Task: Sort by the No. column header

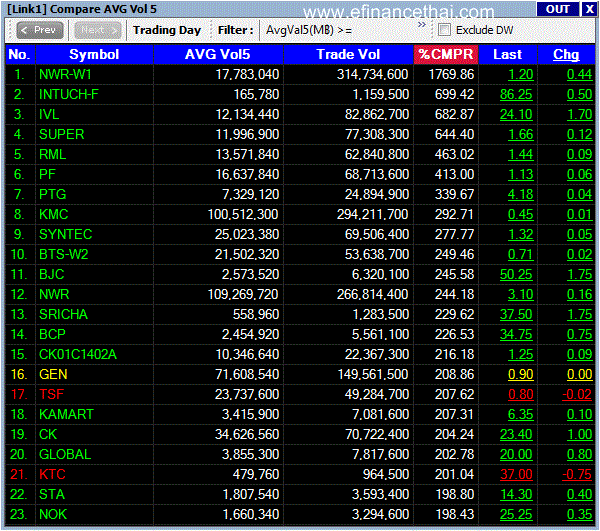Action: 20,54
